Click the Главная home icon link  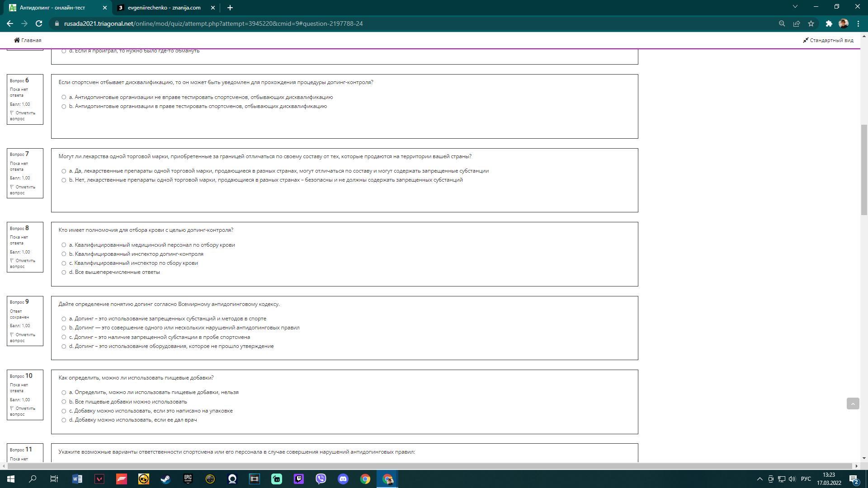click(x=28, y=40)
